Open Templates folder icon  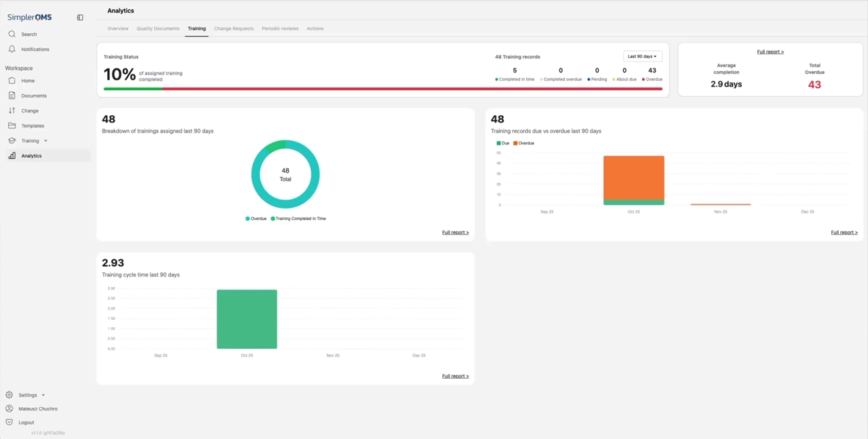tap(12, 125)
